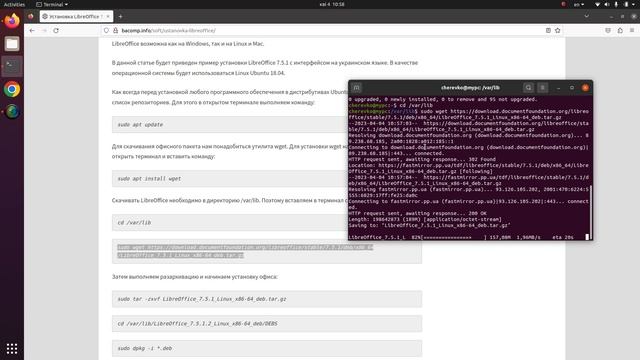The width and height of the screenshot is (640, 360).
Task: Open the Firefox extensions button
Action: click(620, 31)
